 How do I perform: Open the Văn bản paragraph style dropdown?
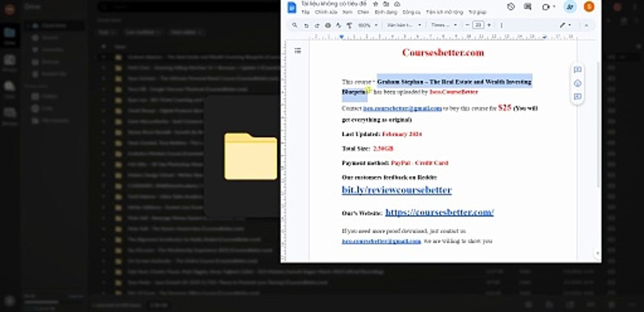[404, 25]
